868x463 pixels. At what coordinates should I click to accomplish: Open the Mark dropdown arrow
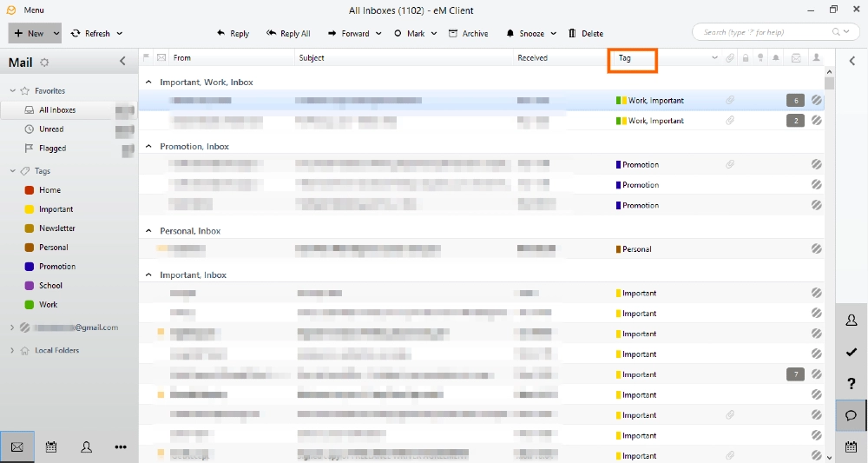tap(434, 33)
